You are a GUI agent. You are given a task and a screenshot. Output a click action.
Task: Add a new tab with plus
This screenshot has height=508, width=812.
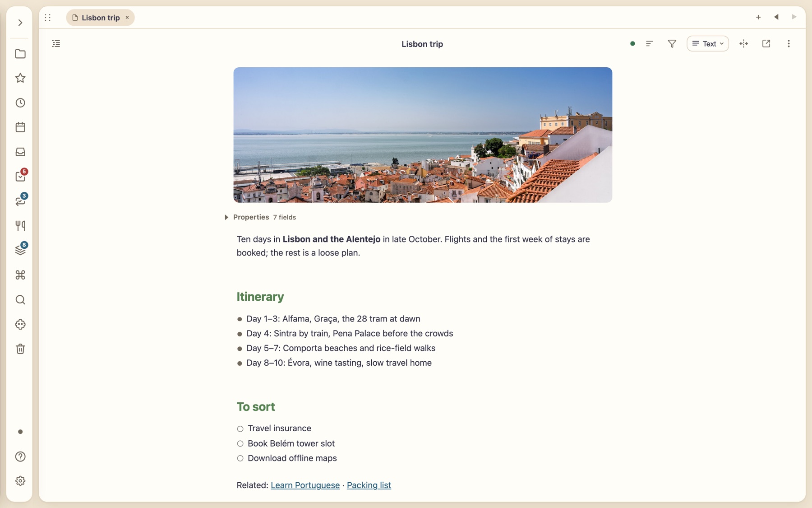(x=758, y=17)
